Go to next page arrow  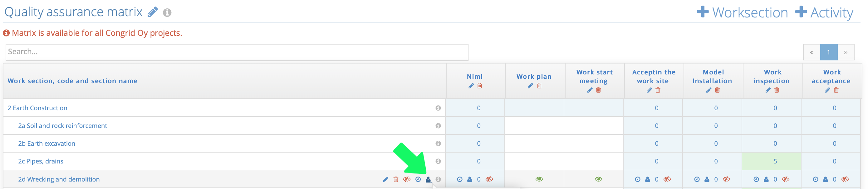click(846, 52)
